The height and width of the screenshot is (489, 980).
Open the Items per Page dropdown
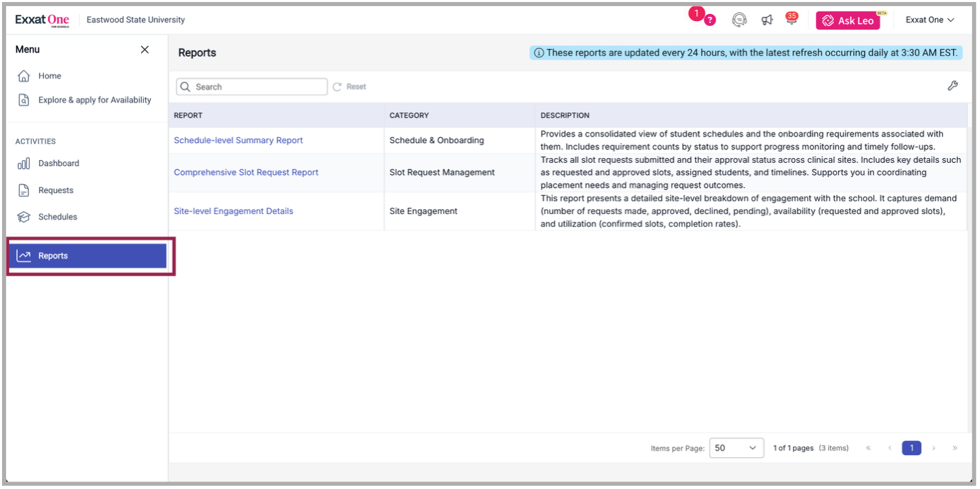(736, 448)
